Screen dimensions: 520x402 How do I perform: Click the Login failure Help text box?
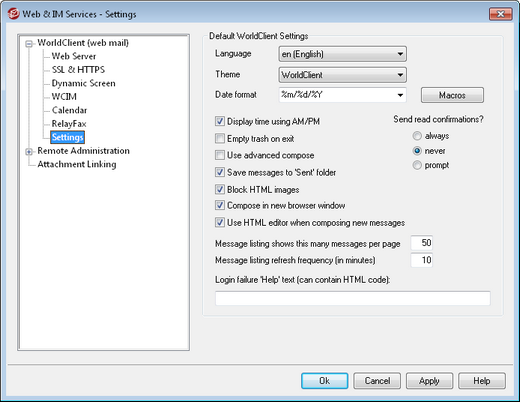point(353,298)
